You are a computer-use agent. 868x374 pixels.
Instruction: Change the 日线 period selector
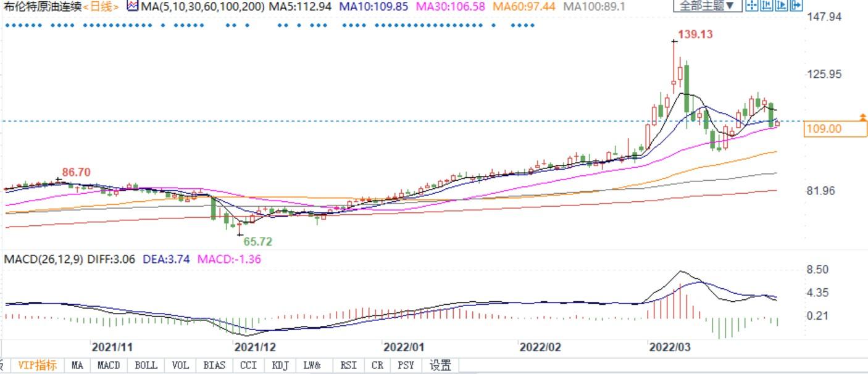[x=101, y=7]
